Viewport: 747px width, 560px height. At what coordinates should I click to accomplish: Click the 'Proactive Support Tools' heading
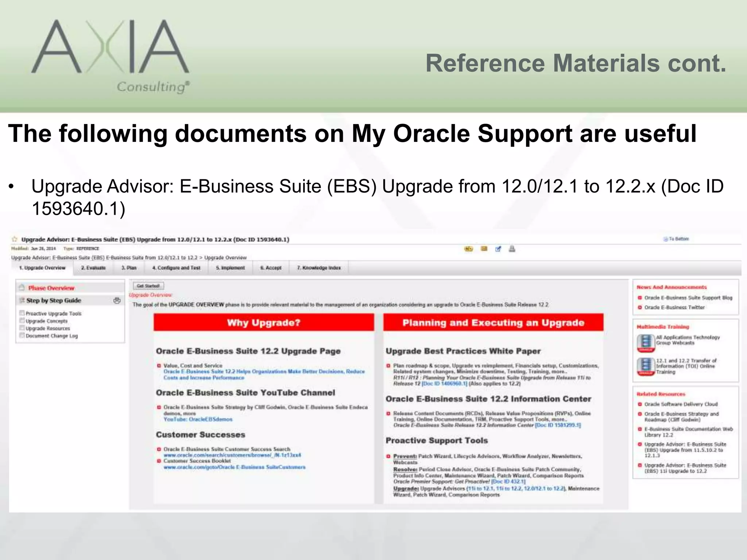point(437,440)
